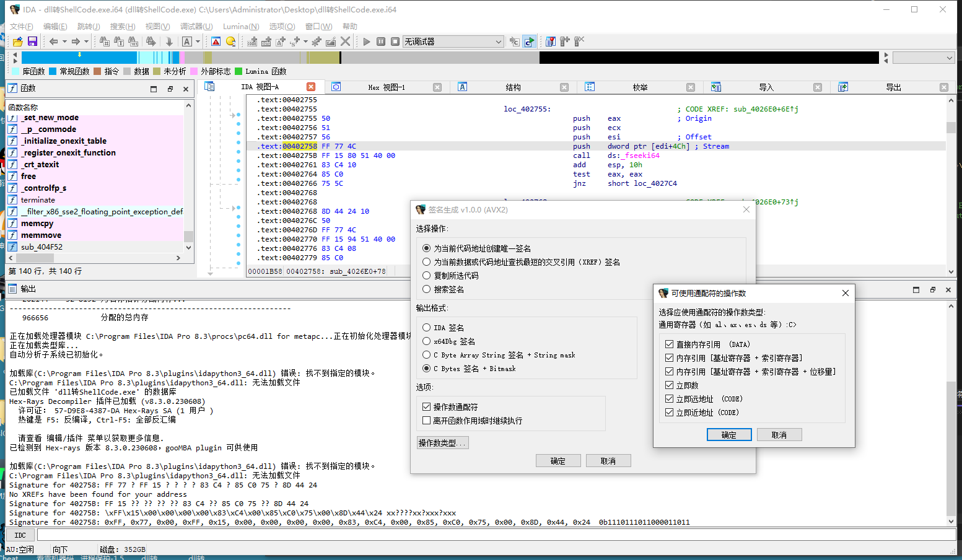Open a file with the folder toolbar icon
The height and width of the screenshot is (560, 962).
point(17,42)
